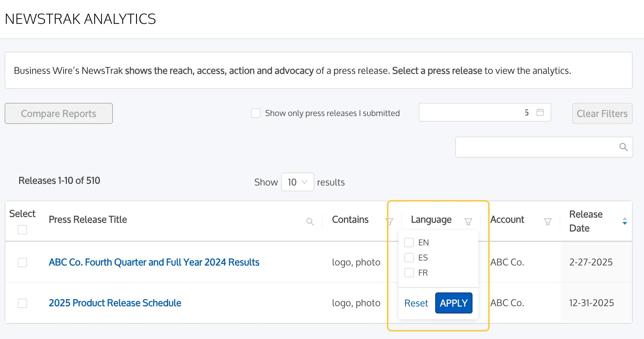Click the magnifier in the search box
The width and height of the screenshot is (644, 339).
[x=623, y=147]
